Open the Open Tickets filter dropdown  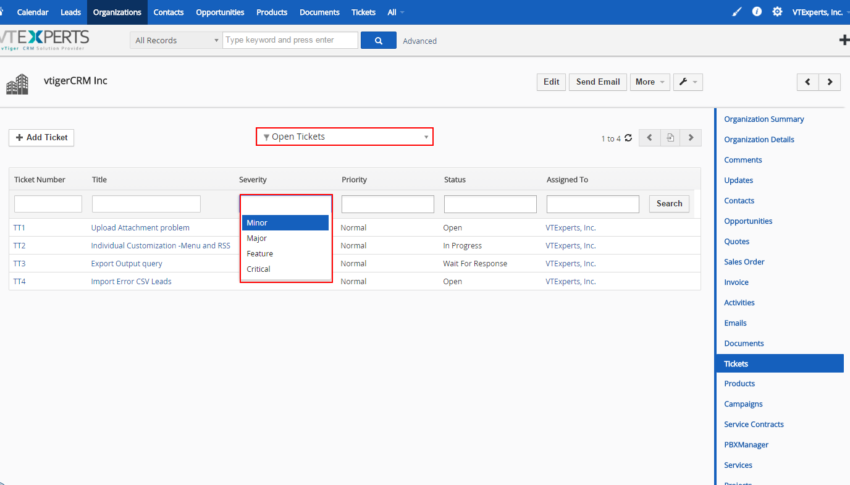345,137
